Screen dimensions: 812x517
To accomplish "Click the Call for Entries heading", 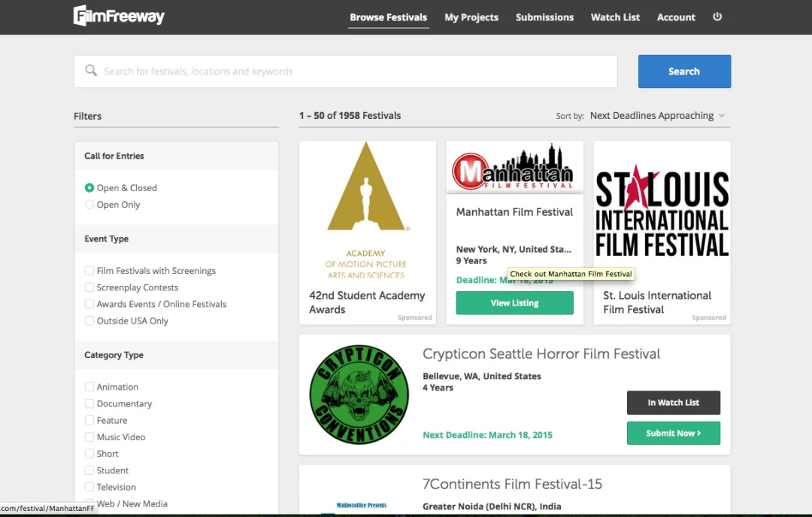I will point(114,156).
